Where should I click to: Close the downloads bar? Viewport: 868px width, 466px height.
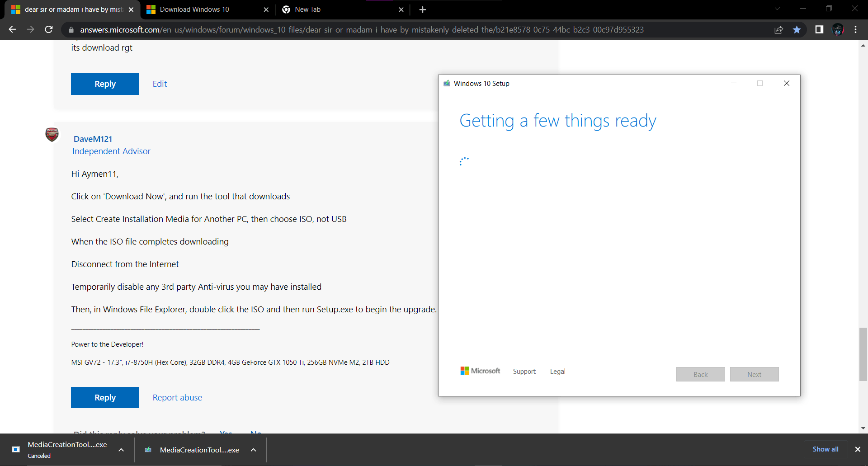[x=858, y=449]
